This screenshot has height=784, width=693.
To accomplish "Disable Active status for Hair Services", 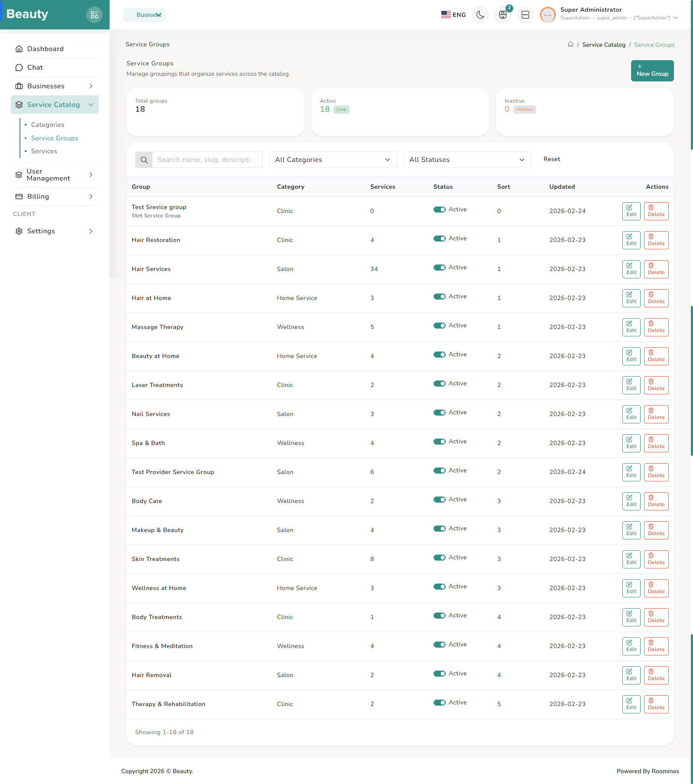I will point(440,268).
